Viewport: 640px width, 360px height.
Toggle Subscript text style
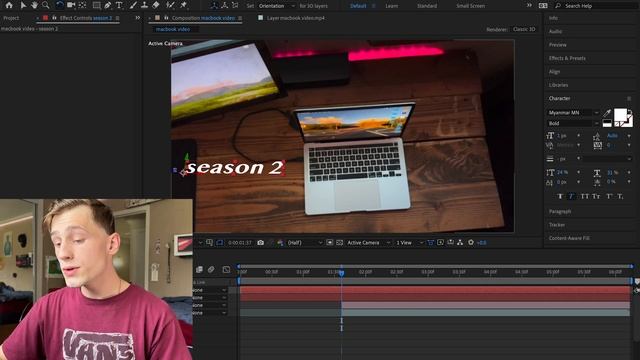pyautogui.click(x=620, y=196)
